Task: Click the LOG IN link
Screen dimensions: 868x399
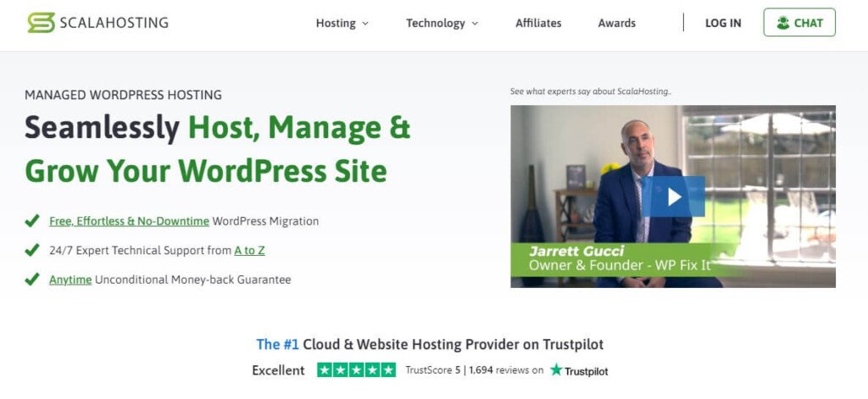Action: coord(723,23)
